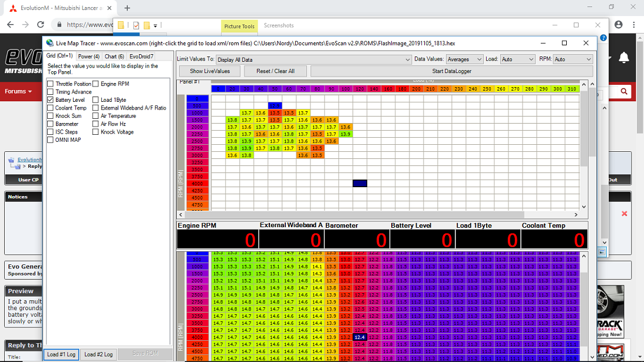Open the Limit Values To dropdown

[313, 59]
